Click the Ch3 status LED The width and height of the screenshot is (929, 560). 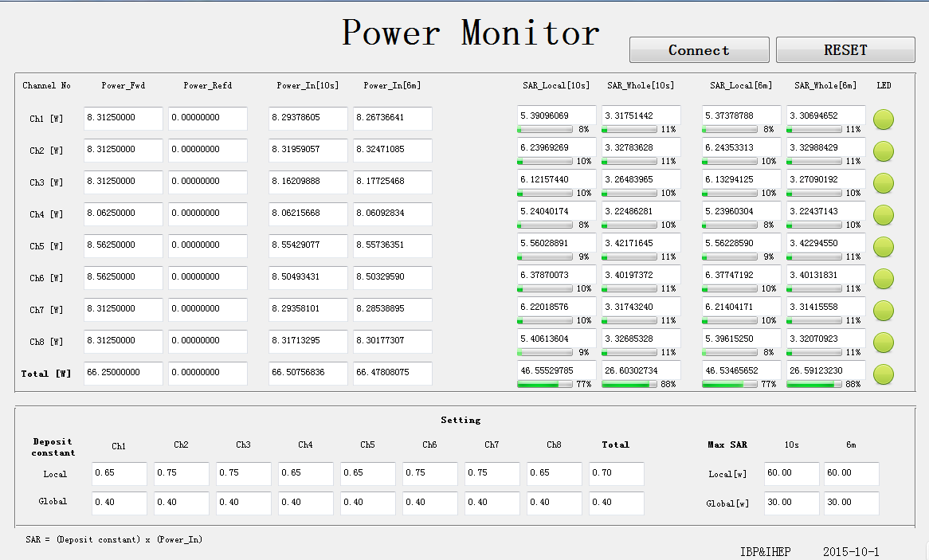[x=884, y=183]
